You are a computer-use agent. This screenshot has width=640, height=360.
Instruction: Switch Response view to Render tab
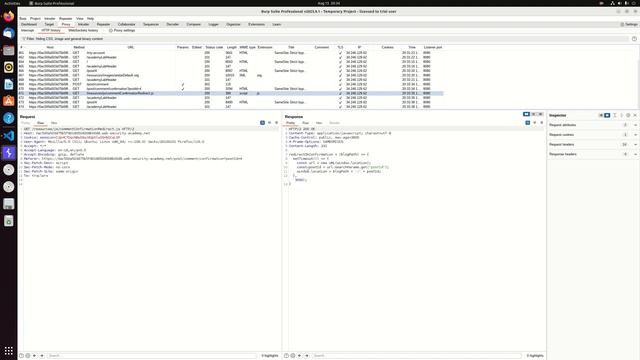[334, 123]
